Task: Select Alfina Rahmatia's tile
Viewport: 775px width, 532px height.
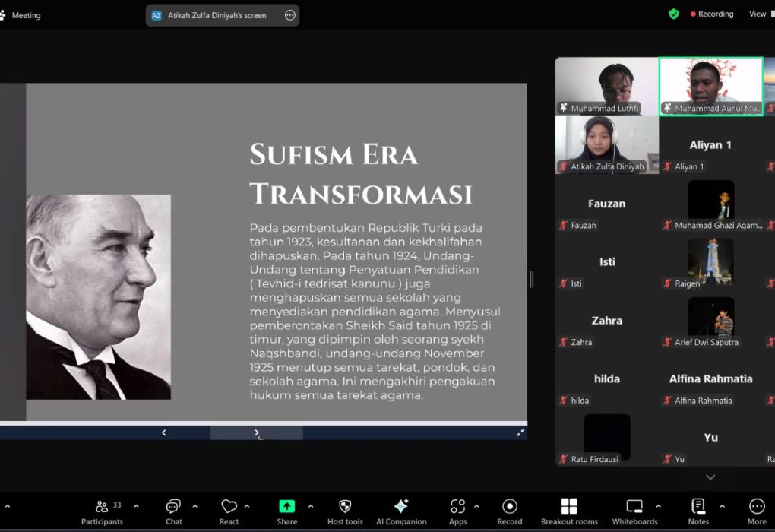Action: tap(710, 378)
